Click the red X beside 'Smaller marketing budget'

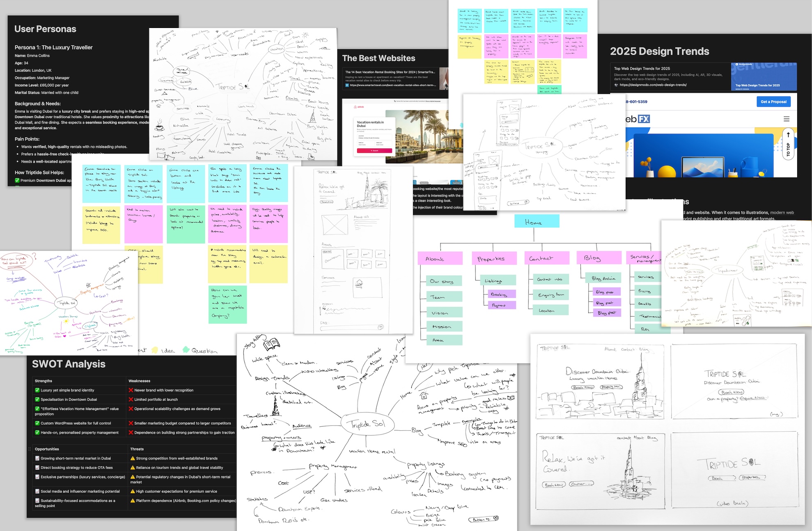point(131,423)
